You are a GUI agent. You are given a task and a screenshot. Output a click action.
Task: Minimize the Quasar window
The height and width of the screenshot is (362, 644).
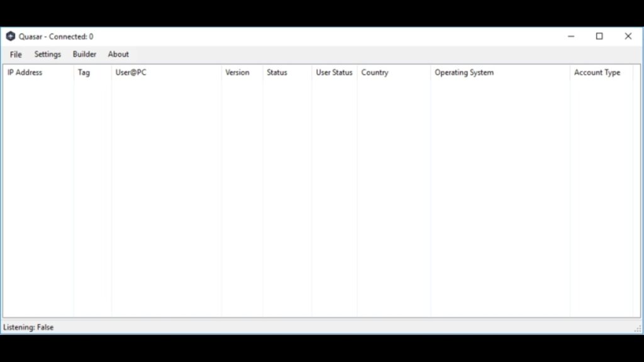[571, 36]
